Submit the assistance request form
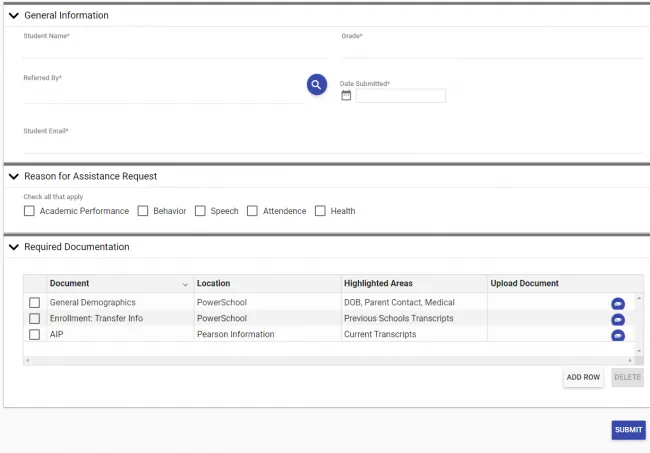Screen dimensions: 650x453 628,430
